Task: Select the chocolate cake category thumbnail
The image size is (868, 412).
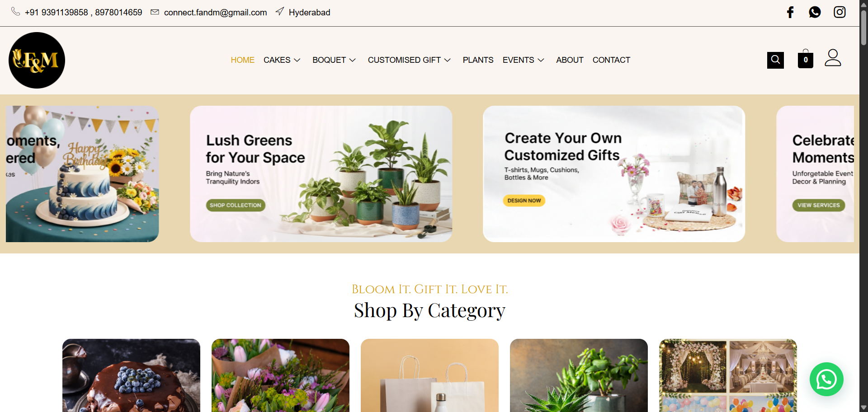Action: tap(131, 375)
